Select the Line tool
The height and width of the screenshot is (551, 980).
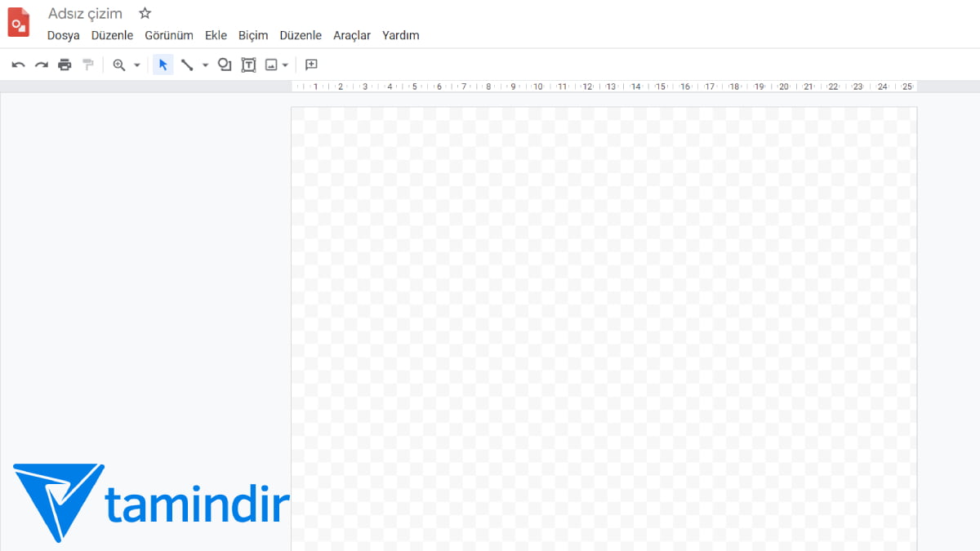187,64
